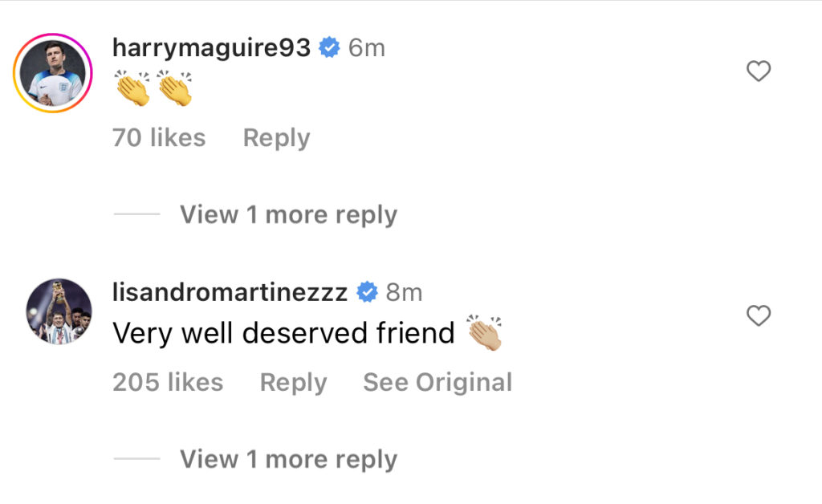This screenshot has width=822, height=504.
Task: Click lisandromartinezzz's blue verified badge
Action: pyautogui.click(x=367, y=292)
